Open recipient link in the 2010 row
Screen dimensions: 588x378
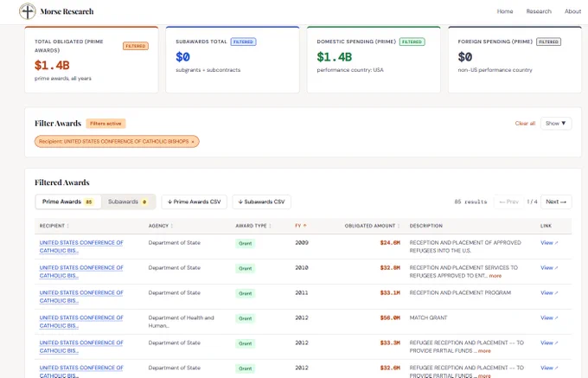coord(81,272)
